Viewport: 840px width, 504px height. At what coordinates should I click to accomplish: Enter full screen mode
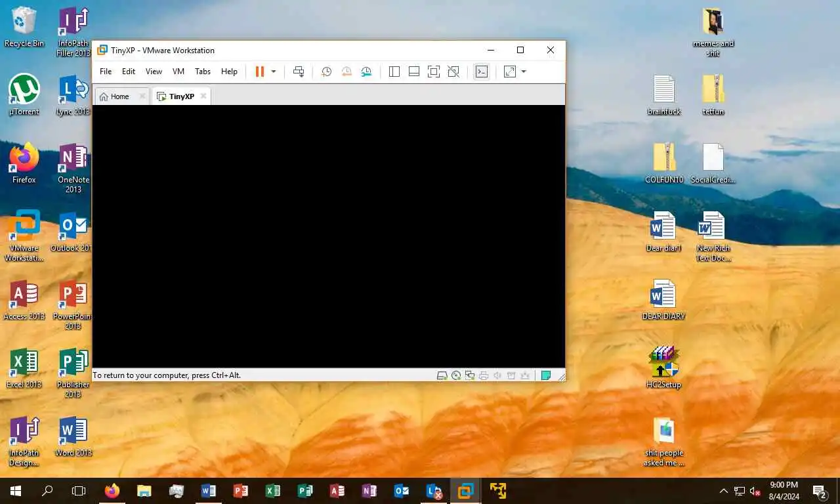point(434,72)
